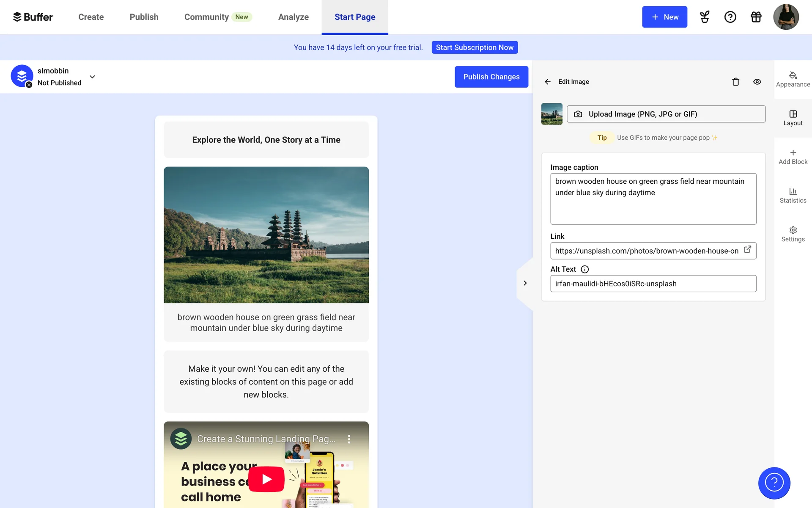Open the Layout panel

coord(793,118)
